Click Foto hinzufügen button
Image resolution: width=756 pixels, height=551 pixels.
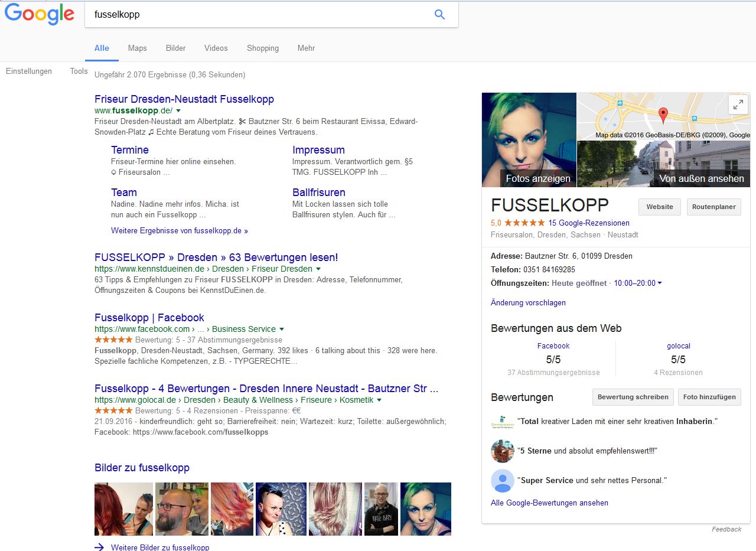point(709,397)
